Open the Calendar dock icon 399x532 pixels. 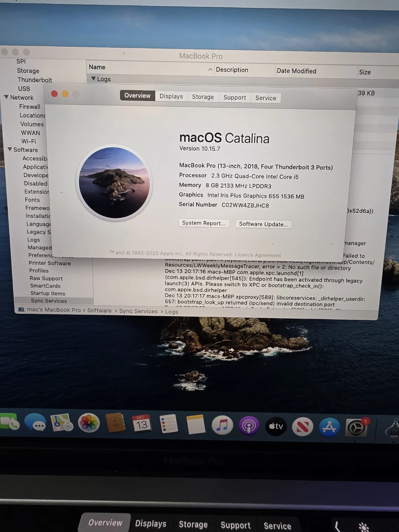coord(141,424)
